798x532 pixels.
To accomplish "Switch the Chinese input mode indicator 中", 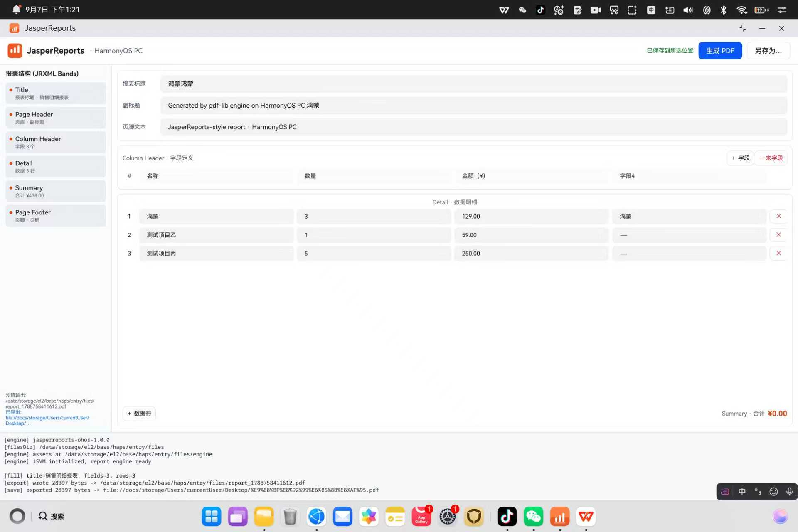I will (x=742, y=492).
